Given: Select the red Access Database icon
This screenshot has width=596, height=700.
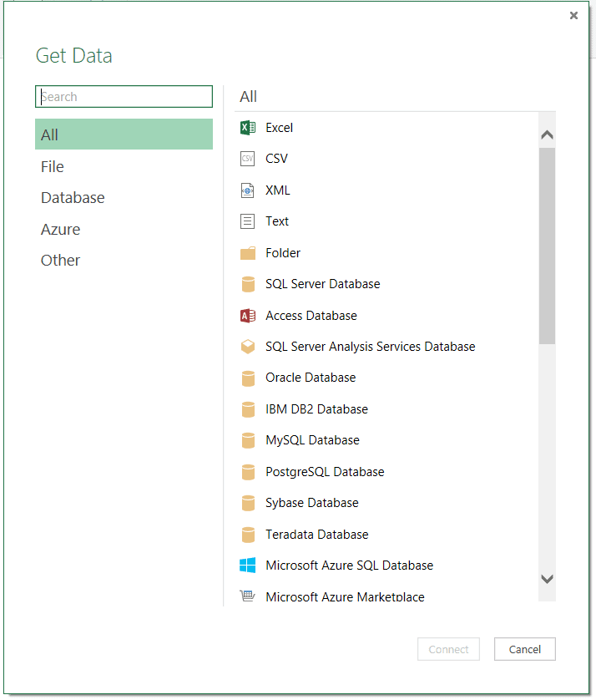Looking at the screenshot, I should 247,316.
